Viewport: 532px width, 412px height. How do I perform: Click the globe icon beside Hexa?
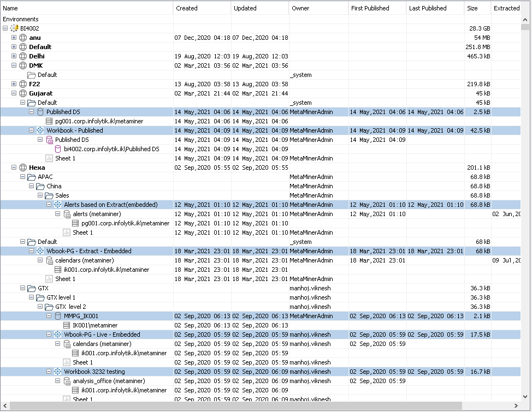click(23, 168)
